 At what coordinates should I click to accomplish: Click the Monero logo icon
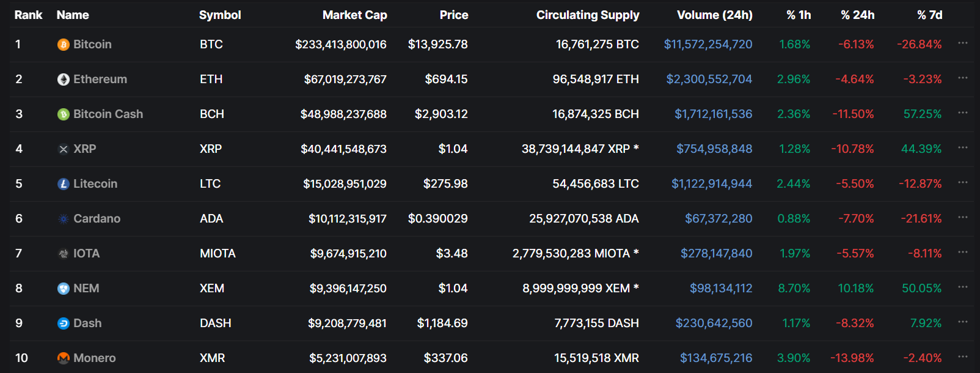coord(63,358)
